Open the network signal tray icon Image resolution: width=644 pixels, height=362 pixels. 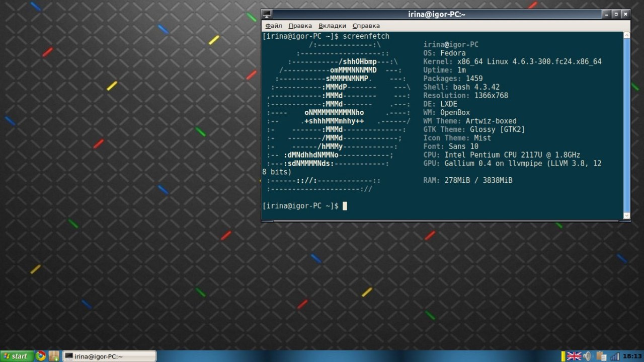614,356
